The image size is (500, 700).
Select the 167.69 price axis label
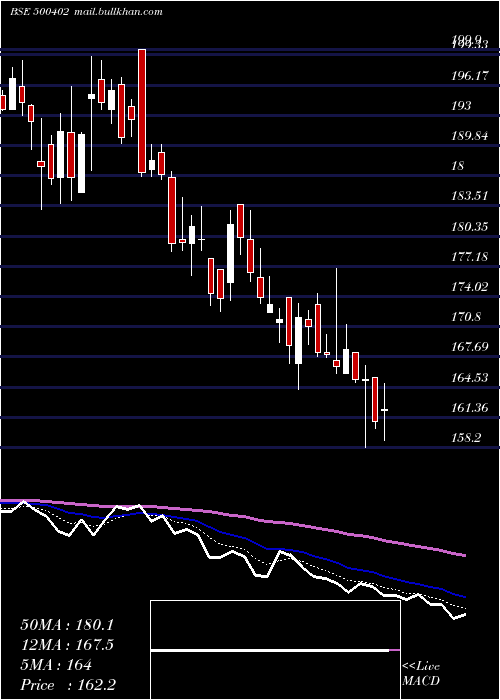470,347
